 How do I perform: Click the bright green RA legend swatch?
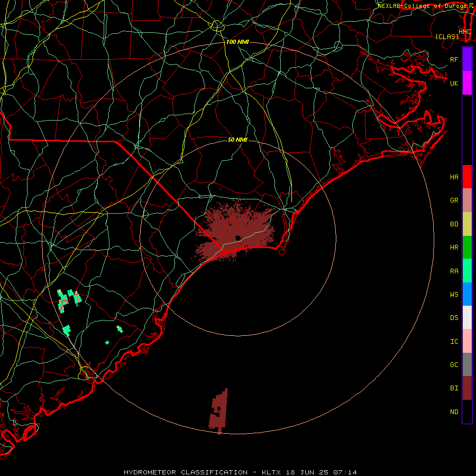(x=467, y=271)
